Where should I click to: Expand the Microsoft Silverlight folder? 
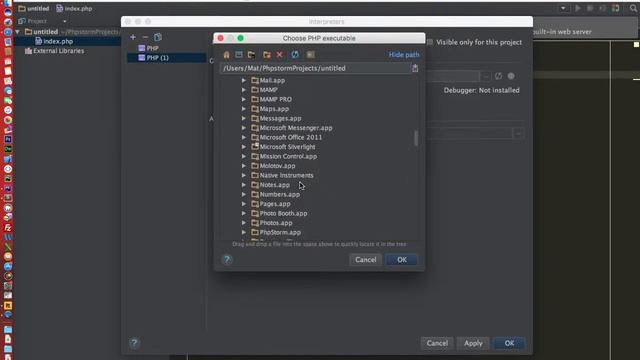244,147
